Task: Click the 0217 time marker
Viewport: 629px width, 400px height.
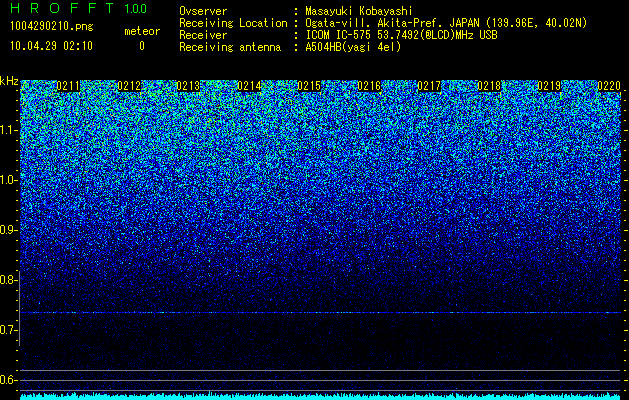Action: point(429,86)
